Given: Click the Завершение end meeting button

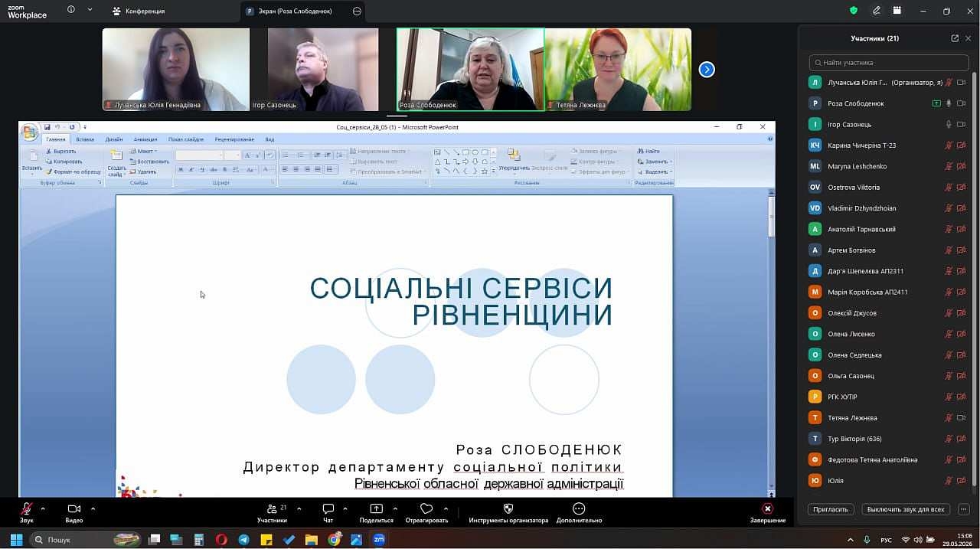Looking at the screenshot, I should (767, 512).
